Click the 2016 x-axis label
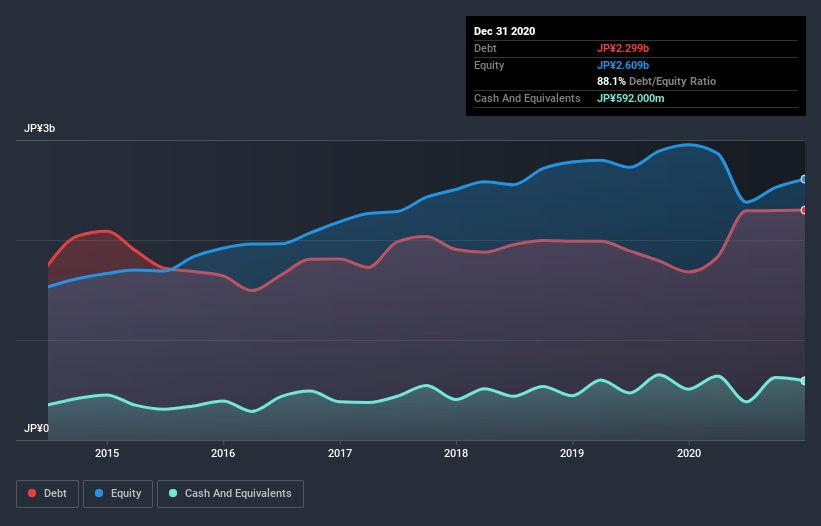Screen dimensions: 821x526 click(223, 453)
